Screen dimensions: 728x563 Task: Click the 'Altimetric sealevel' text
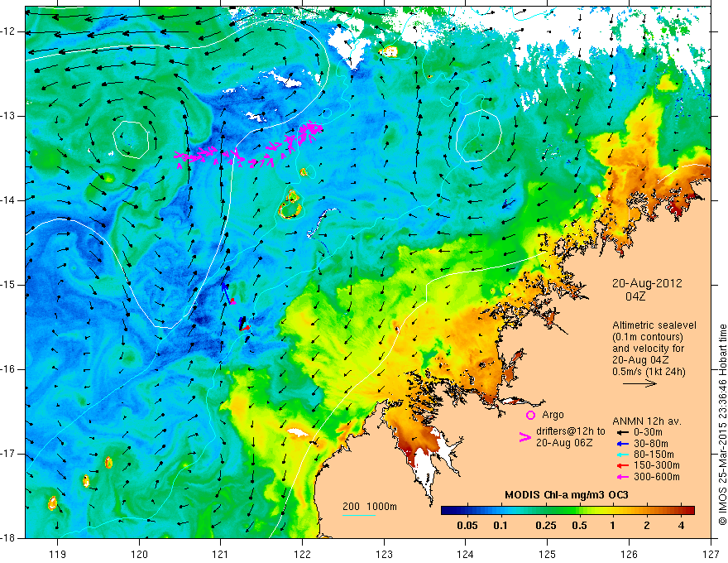click(x=654, y=325)
